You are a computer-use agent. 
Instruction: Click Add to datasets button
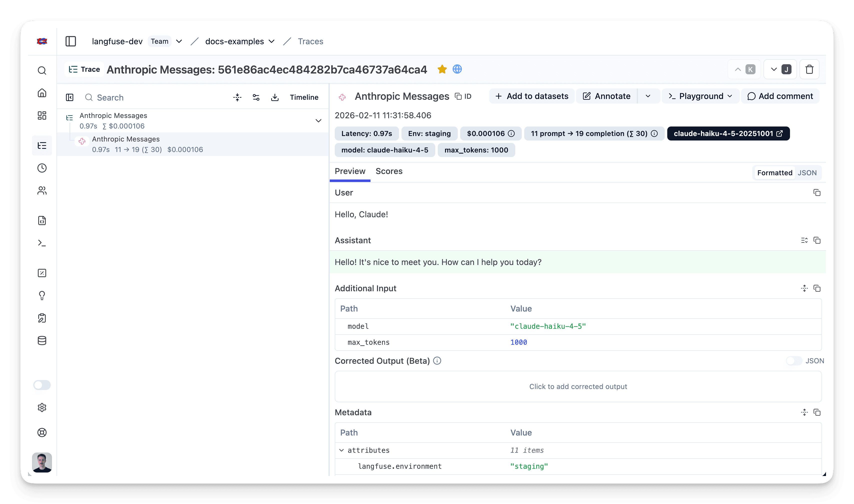click(x=531, y=96)
